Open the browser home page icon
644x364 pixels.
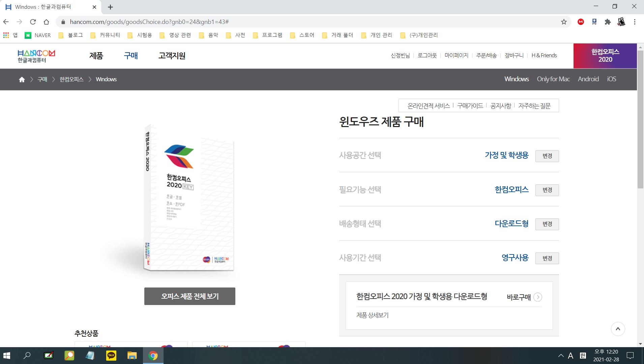47,22
